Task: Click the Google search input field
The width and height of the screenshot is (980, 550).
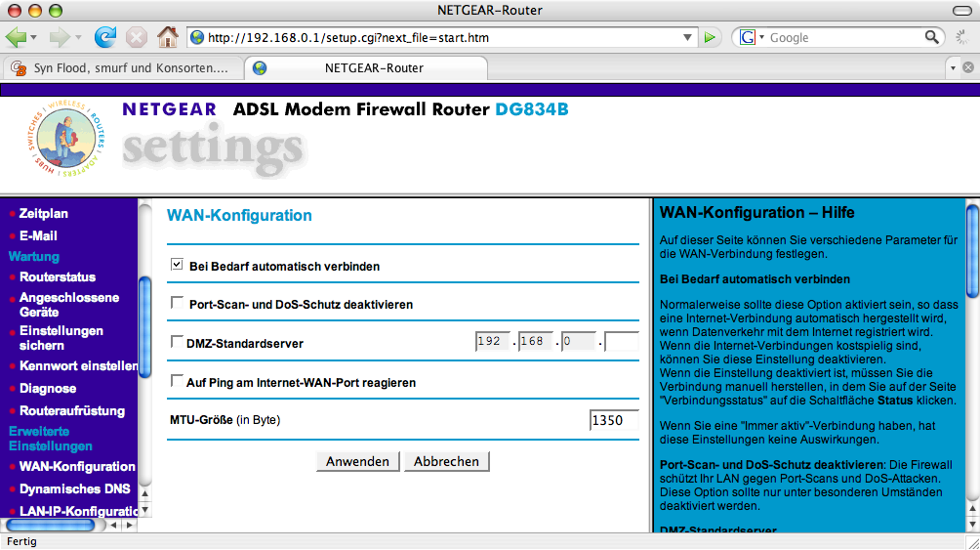Action: (843, 37)
